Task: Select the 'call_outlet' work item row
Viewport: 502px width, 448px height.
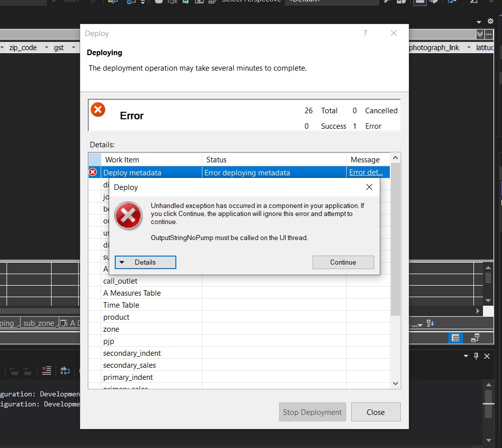Action: click(x=239, y=281)
